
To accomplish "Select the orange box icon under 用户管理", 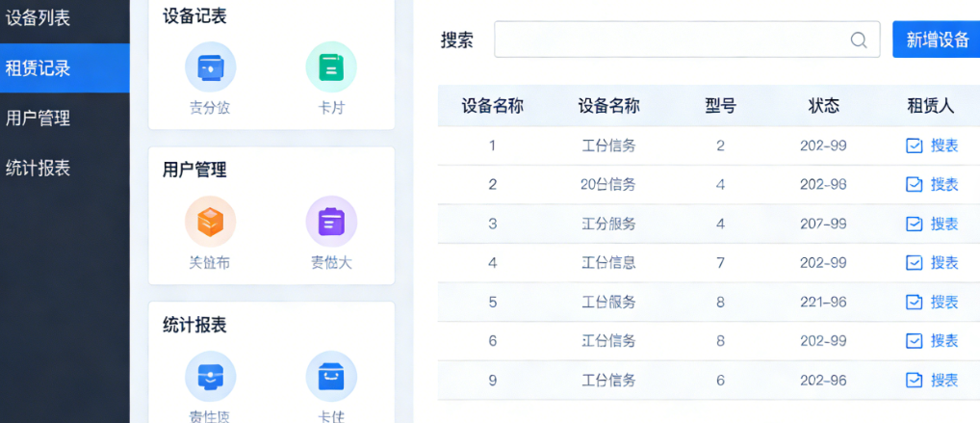I will click(210, 222).
